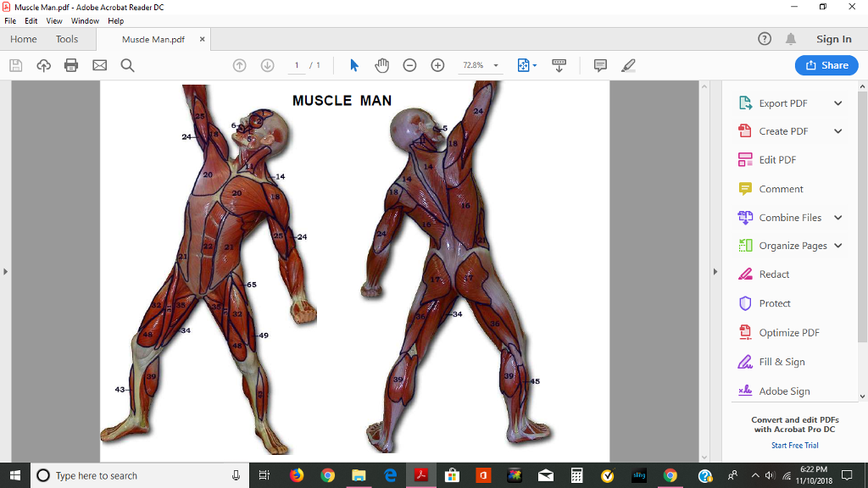Click the vertical document scrollbar

tap(704, 254)
